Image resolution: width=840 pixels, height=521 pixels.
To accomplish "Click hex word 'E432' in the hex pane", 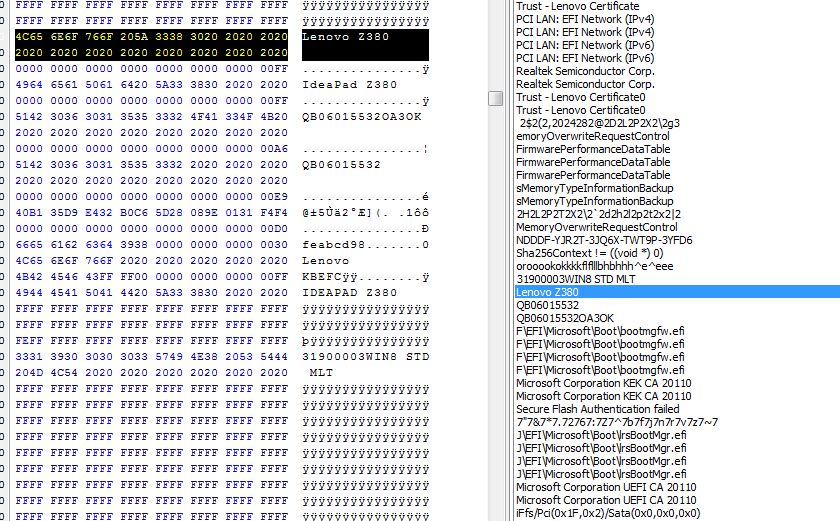I will [x=99, y=213].
